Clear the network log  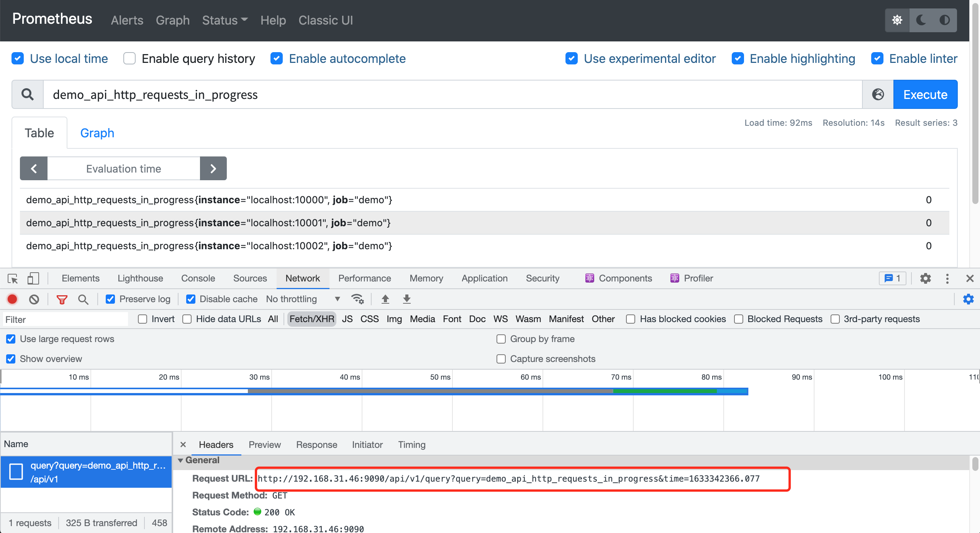pyautogui.click(x=34, y=299)
